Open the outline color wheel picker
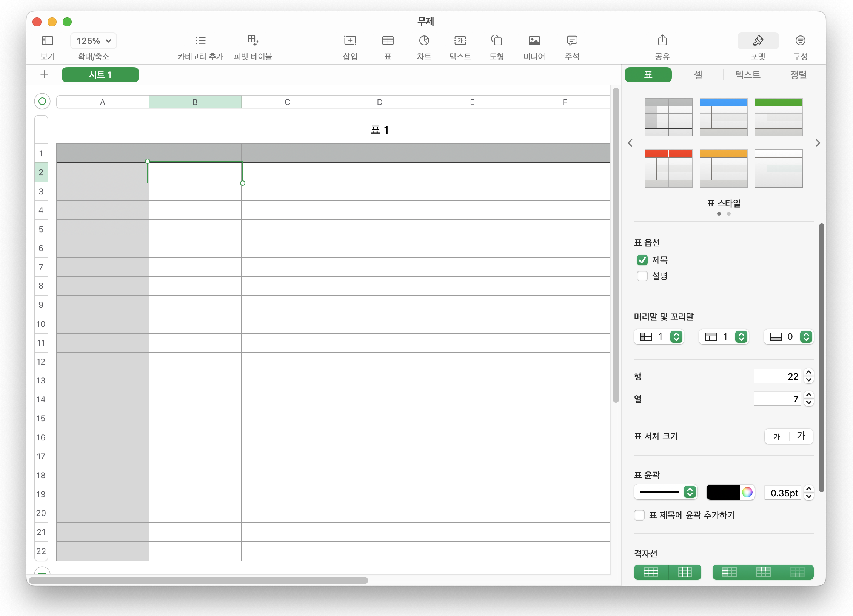Viewport: 853px width, 616px height. click(x=747, y=492)
